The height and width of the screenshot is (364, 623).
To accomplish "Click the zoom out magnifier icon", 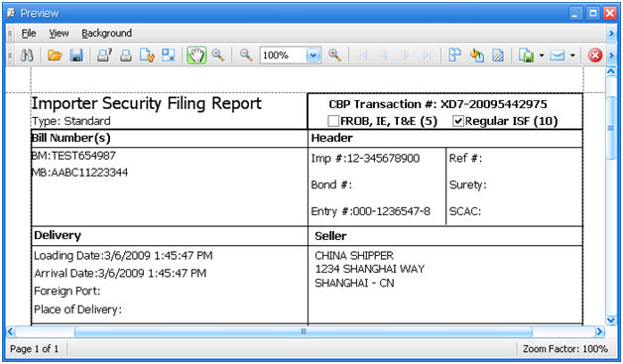I will (246, 56).
